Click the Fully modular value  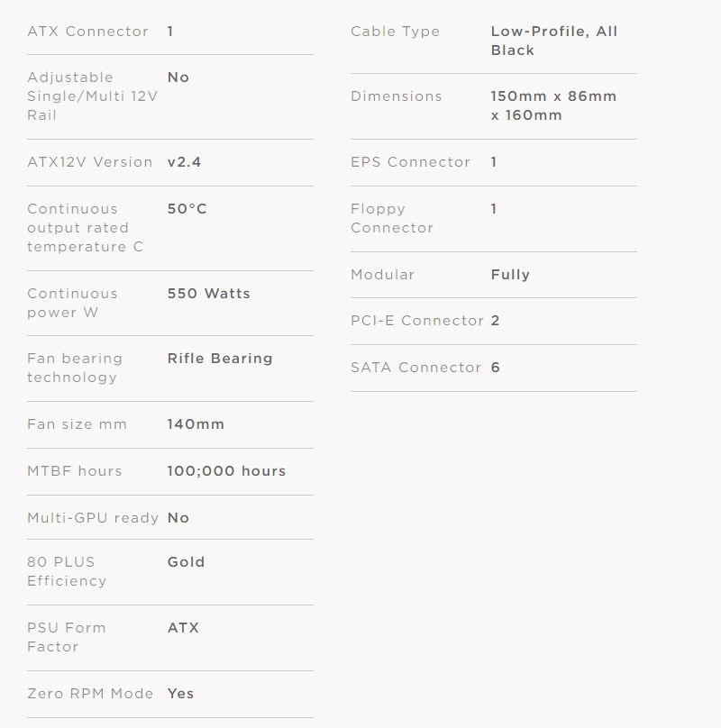[x=510, y=275]
